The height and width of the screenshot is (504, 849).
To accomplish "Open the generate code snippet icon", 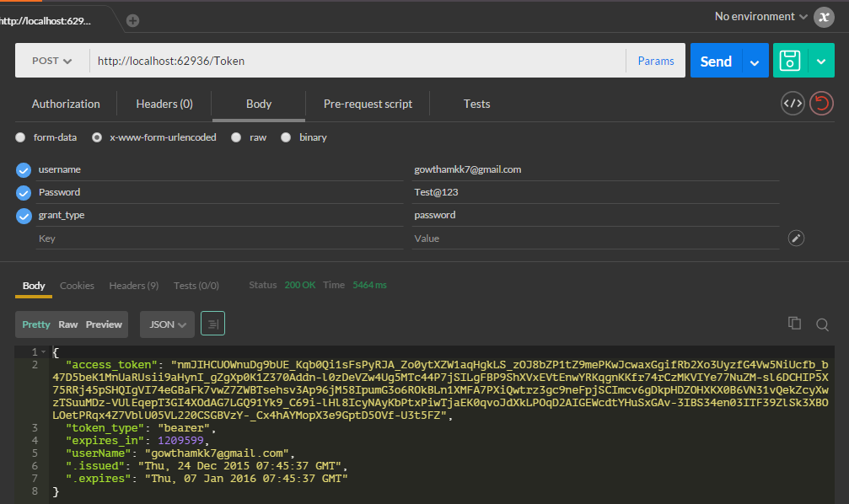I will coord(793,104).
